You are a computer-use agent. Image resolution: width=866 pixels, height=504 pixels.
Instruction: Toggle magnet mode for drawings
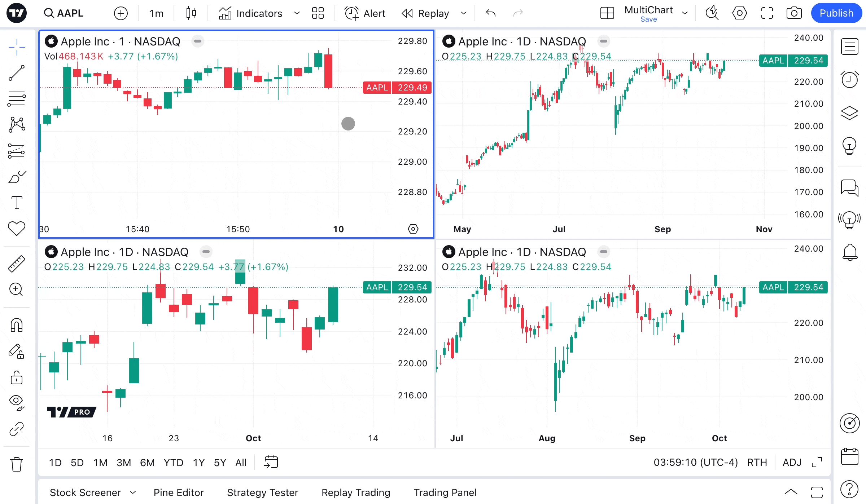point(17,325)
